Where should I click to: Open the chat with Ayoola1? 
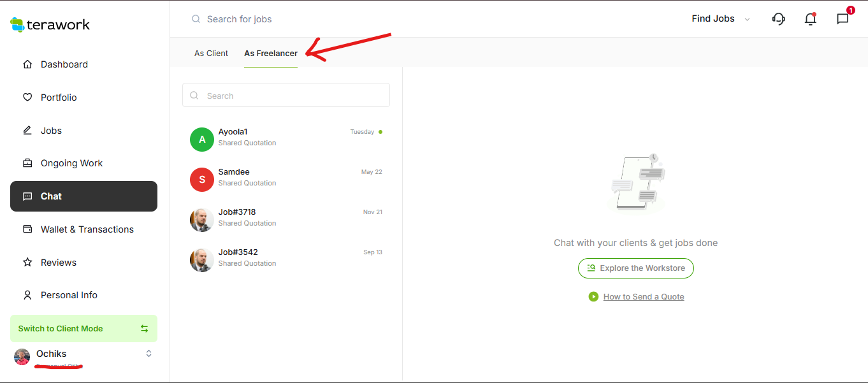(x=286, y=137)
